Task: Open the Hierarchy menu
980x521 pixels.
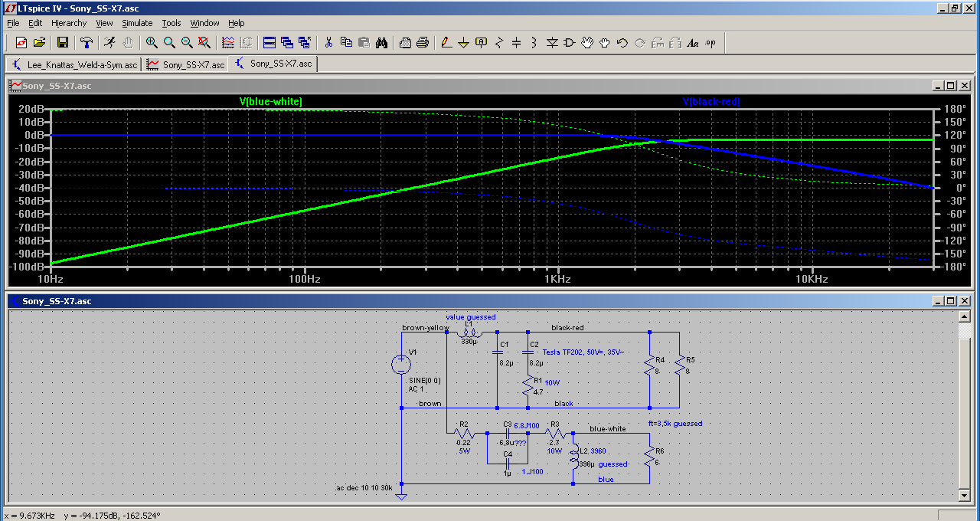Action: click(x=69, y=23)
